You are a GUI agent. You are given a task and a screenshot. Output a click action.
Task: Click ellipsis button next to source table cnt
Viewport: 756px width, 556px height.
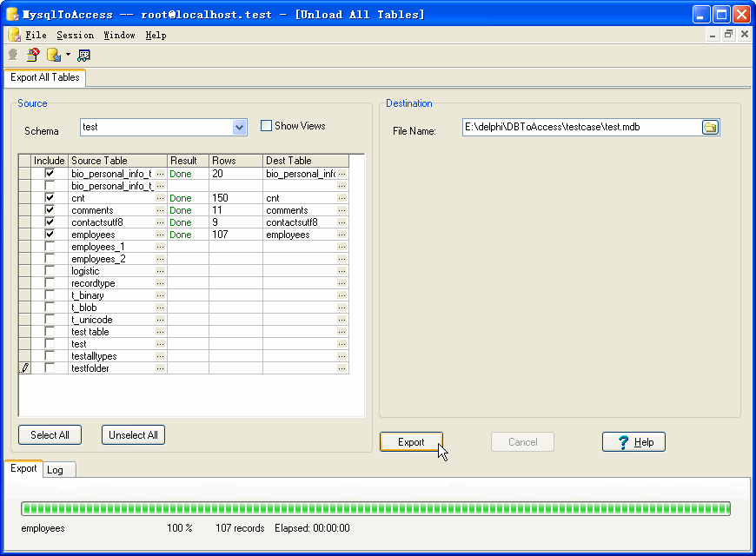point(160,198)
